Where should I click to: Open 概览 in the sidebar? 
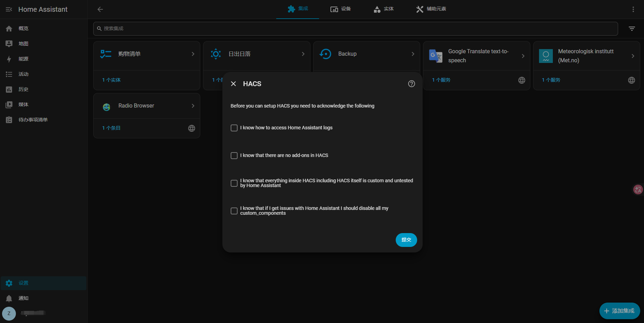pyautogui.click(x=44, y=28)
